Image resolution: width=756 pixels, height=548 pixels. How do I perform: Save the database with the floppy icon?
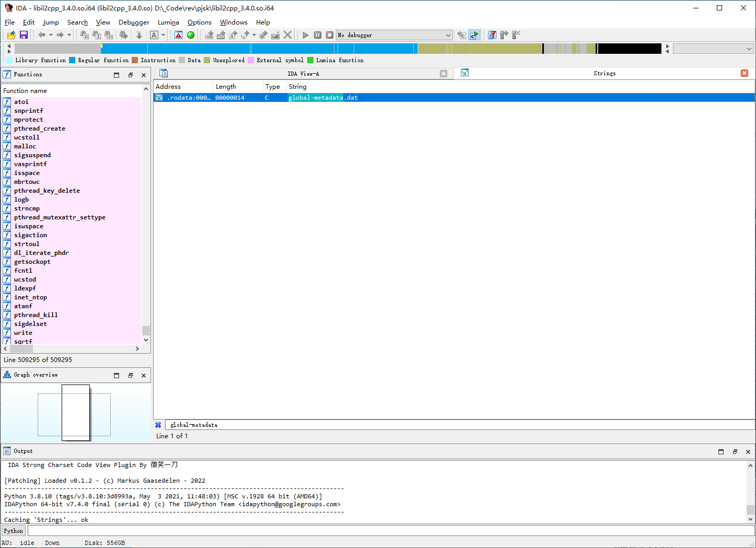(x=24, y=35)
